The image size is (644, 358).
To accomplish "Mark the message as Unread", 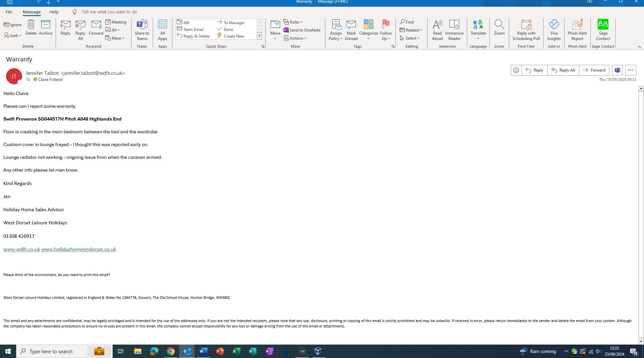I will (x=351, y=30).
